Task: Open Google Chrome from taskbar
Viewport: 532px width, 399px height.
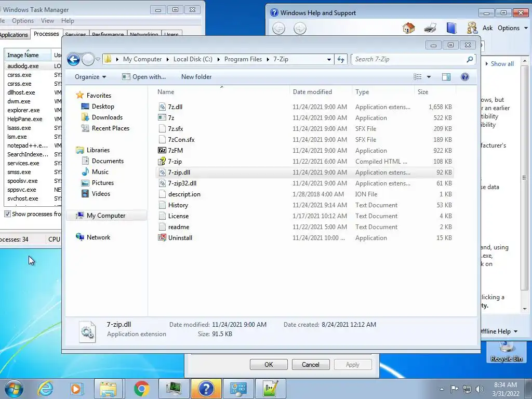Action: coord(141,389)
